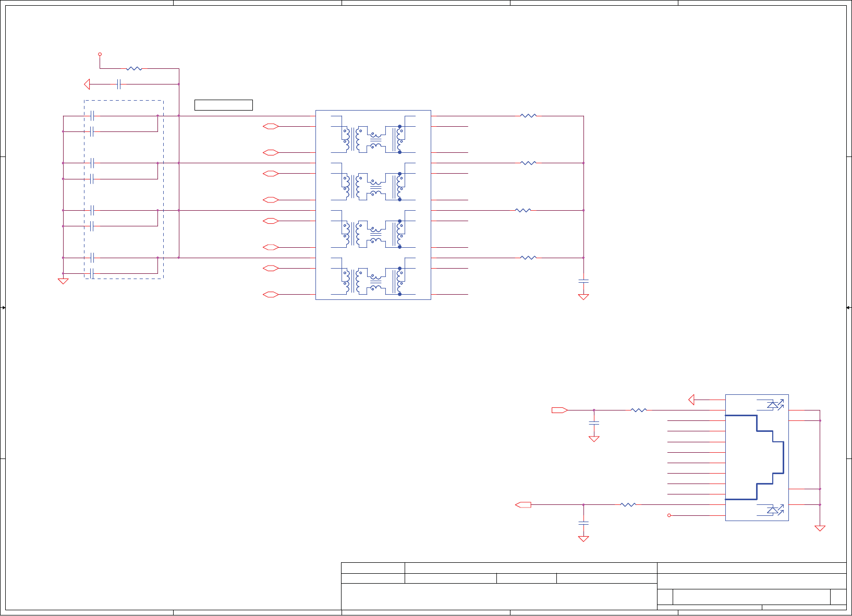This screenshot has width=852, height=616.
Task: Click the ground symbol below the dashed capacitor group
Action: point(63,281)
